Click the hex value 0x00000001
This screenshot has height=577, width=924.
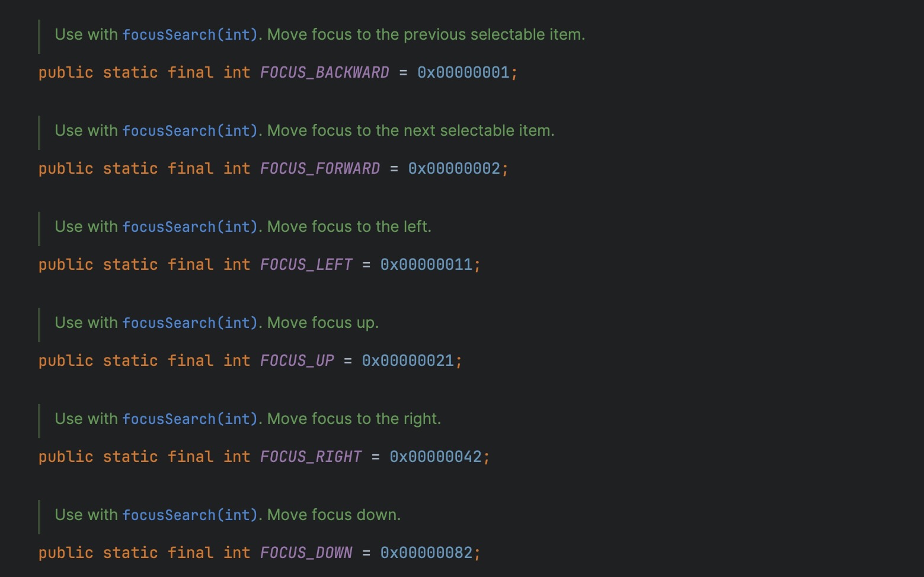pyautogui.click(x=463, y=72)
